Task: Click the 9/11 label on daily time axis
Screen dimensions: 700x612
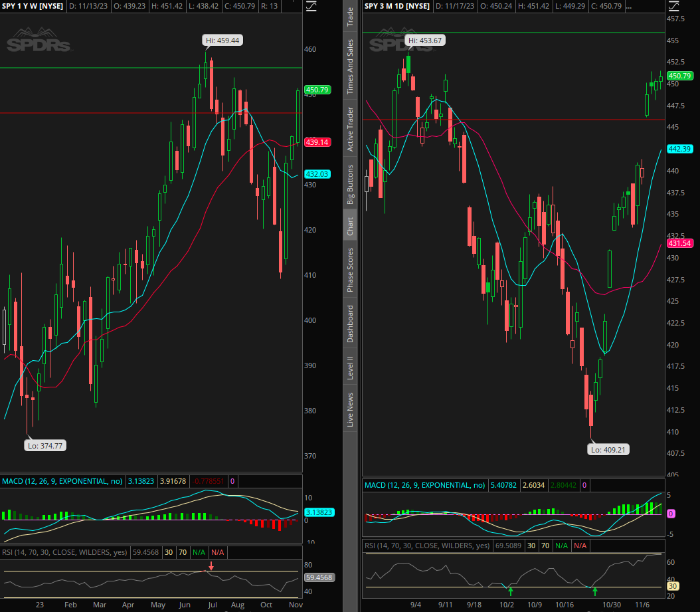Action: pos(445,605)
